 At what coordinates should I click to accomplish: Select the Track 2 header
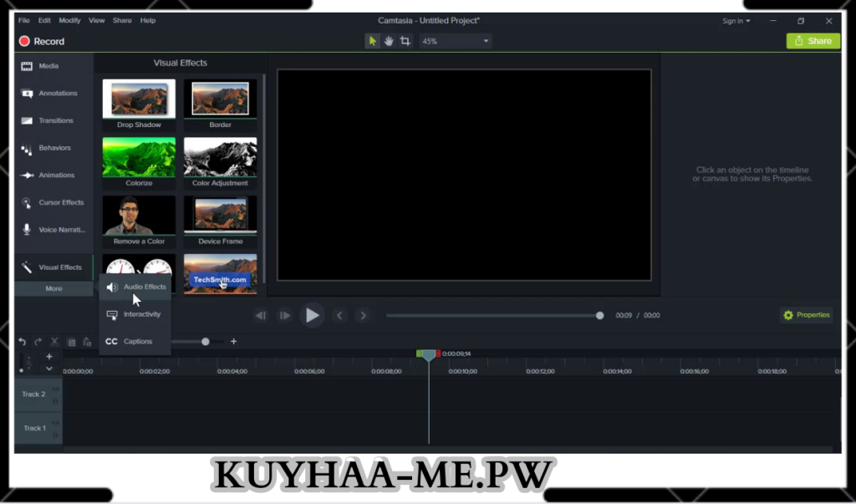[x=33, y=394]
